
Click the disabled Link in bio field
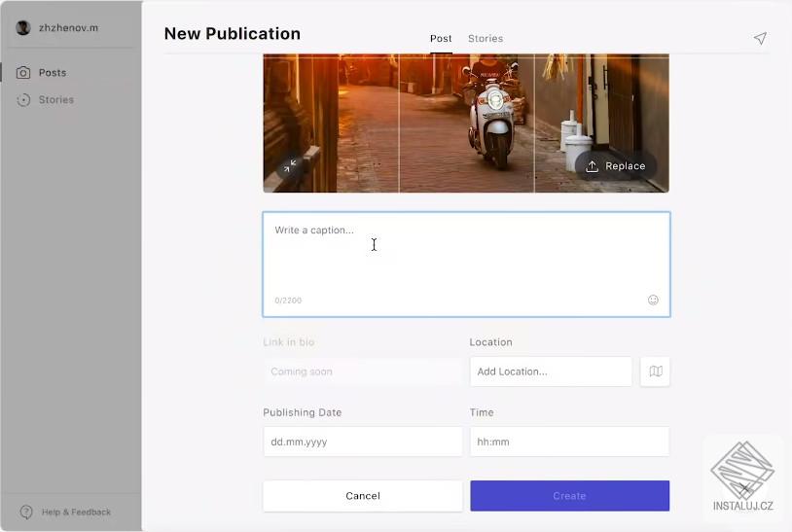pos(363,372)
